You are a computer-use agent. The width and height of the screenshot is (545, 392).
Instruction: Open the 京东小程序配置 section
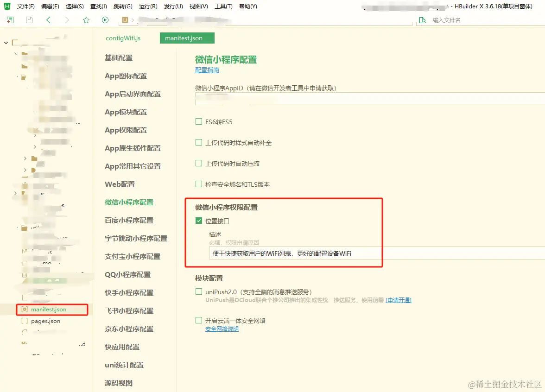click(x=129, y=329)
